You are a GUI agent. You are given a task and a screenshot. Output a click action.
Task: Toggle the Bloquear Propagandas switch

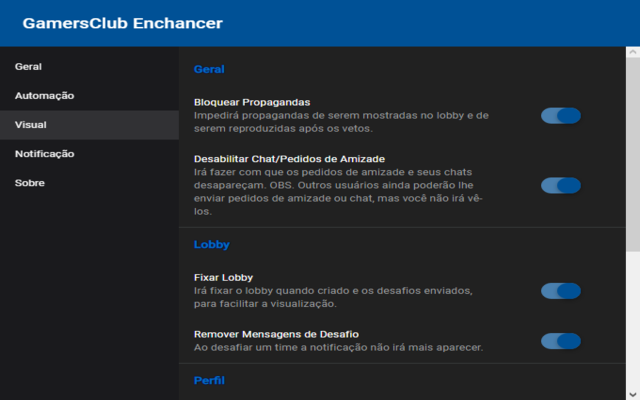(x=561, y=116)
